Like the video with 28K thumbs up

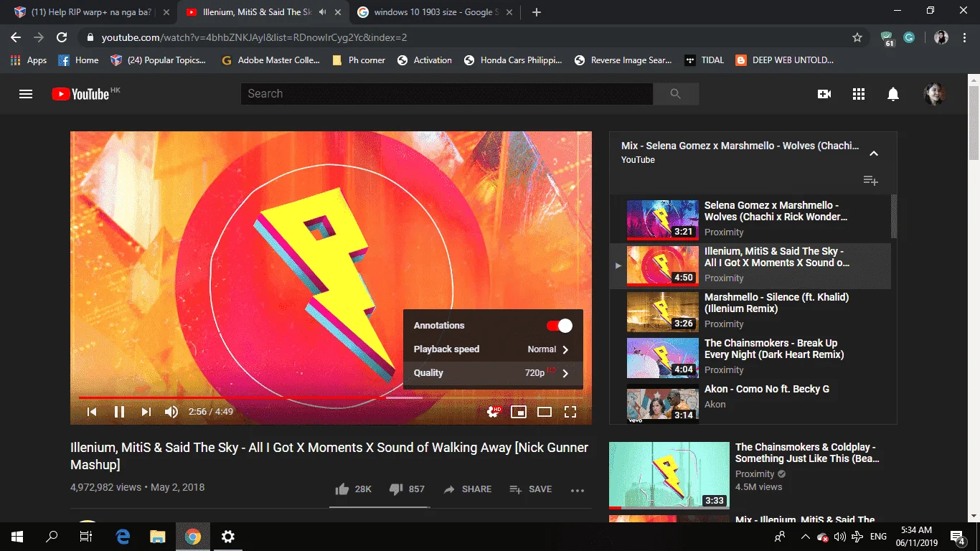click(x=354, y=489)
